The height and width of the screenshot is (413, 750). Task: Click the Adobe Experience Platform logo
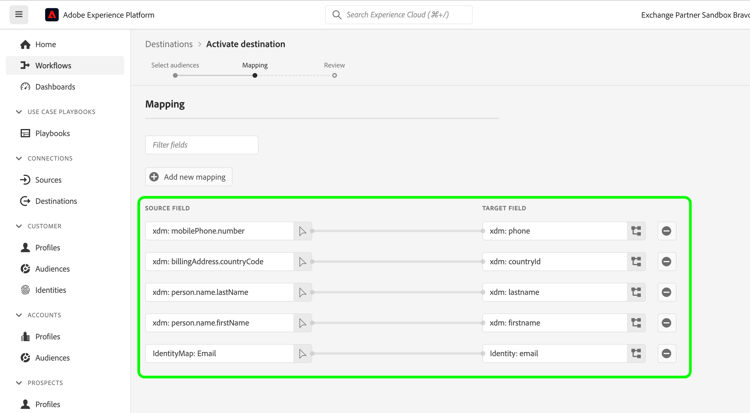coord(52,15)
